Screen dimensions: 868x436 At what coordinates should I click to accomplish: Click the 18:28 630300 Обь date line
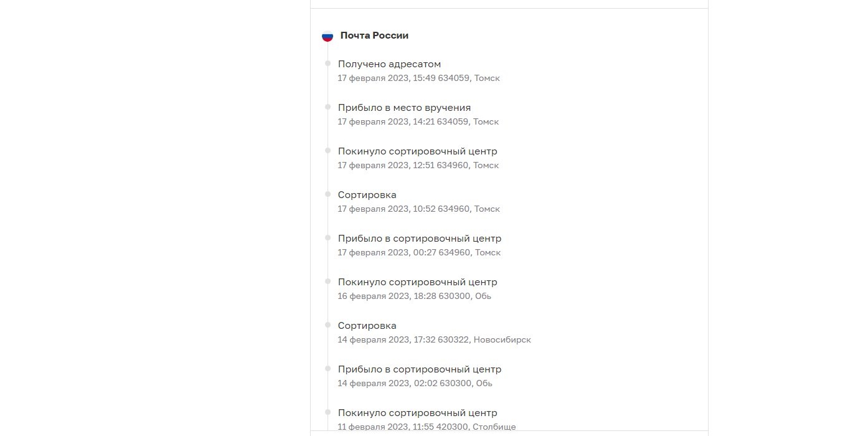[414, 296]
